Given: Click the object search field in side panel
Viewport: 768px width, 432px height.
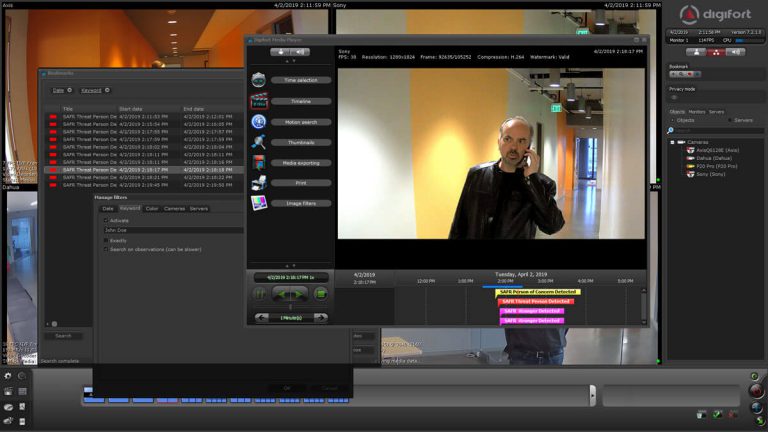Looking at the screenshot, I should 719,130.
